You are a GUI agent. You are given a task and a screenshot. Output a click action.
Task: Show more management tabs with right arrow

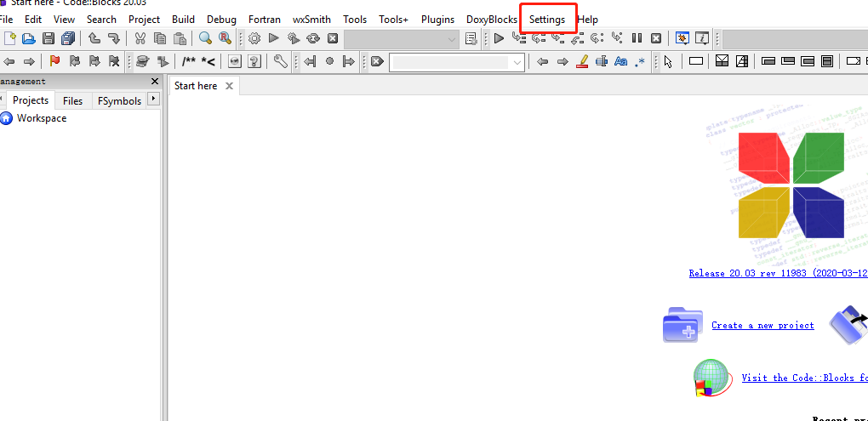point(153,100)
